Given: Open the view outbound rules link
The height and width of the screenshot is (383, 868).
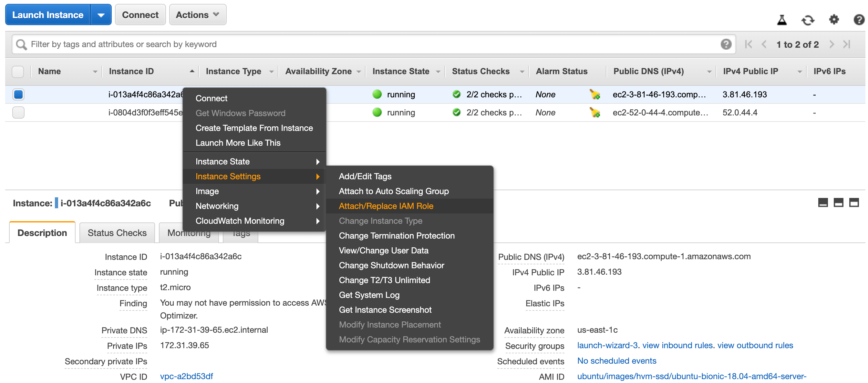Looking at the screenshot, I should click(755, 345).
